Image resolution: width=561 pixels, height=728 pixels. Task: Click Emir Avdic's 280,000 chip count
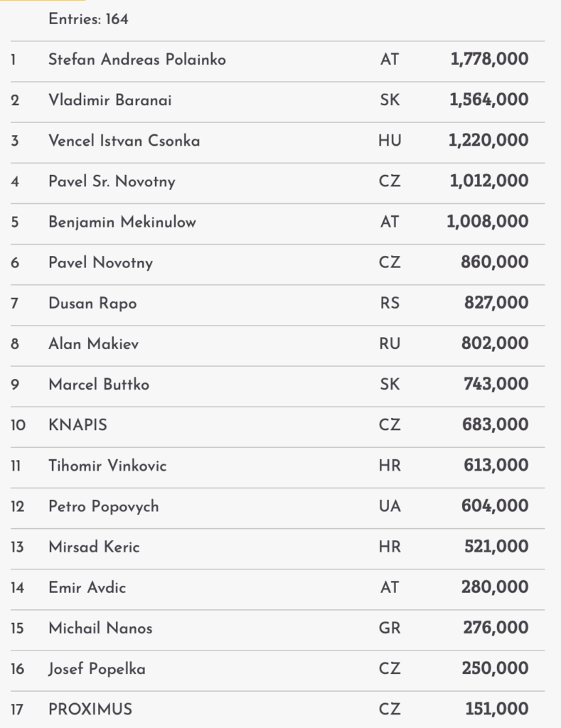pyautogui.click(x=496, y=587)
